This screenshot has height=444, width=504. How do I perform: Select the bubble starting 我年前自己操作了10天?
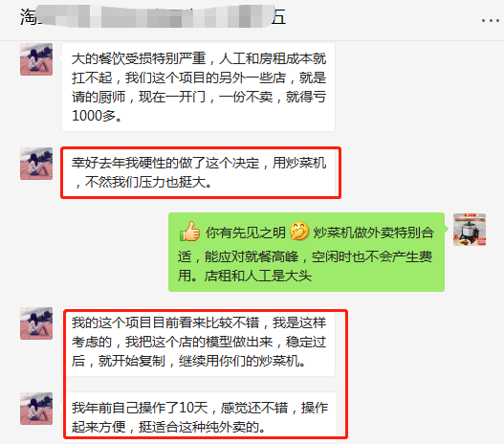coord(199,417)
